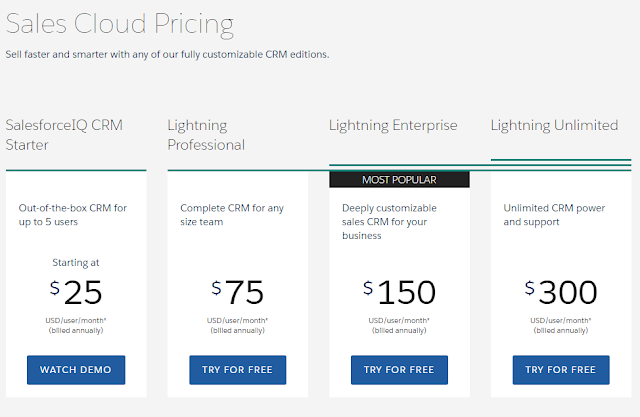This screenshot has height=417, width=640.
Task: Select the Lightning Professional heading
Action: point(206,135)
